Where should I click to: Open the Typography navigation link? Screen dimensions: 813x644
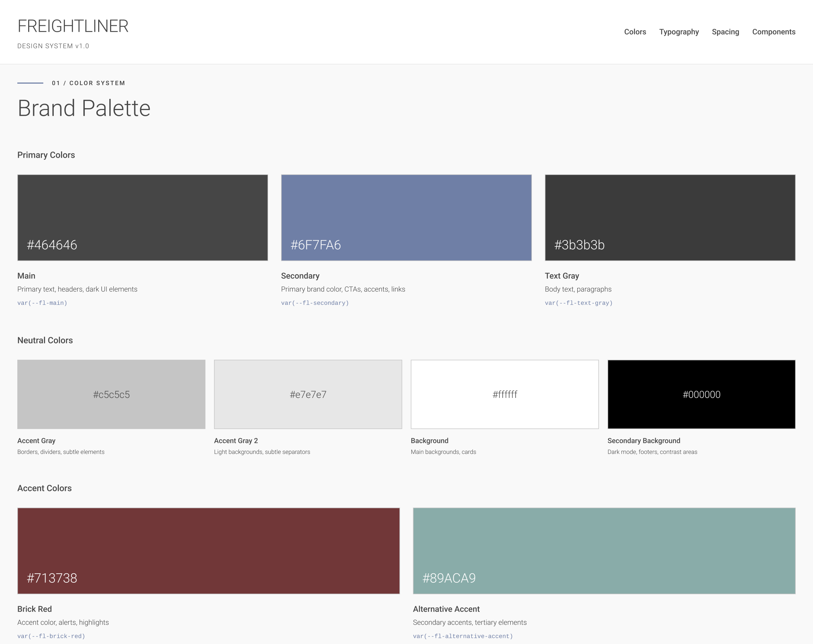click(x=678, y=32)
